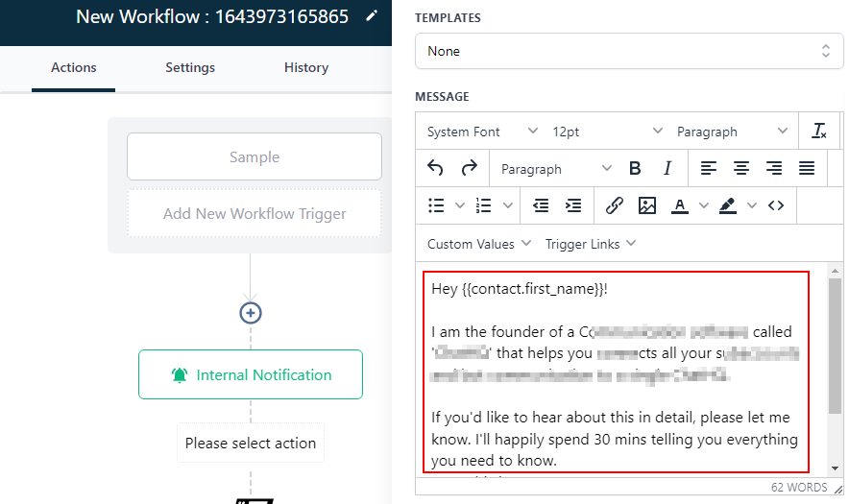Open the text color picker arrow
The height and width of the screenshot is (504, 849).
704,204
